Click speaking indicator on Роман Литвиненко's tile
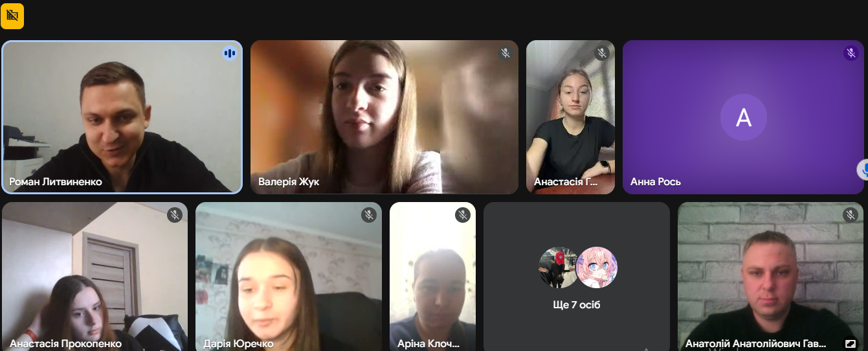This screenshot has height=351, width=868. tap(229, 53)
